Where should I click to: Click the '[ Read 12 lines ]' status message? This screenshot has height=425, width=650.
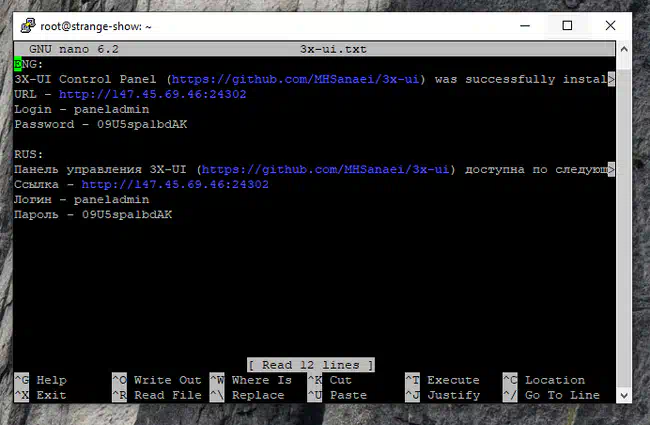point(311,365)
